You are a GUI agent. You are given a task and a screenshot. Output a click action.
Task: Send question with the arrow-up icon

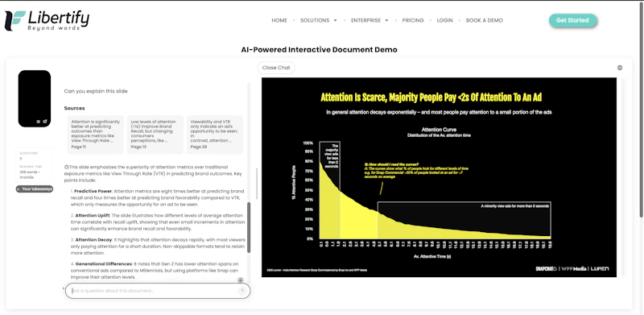[242, 291]
